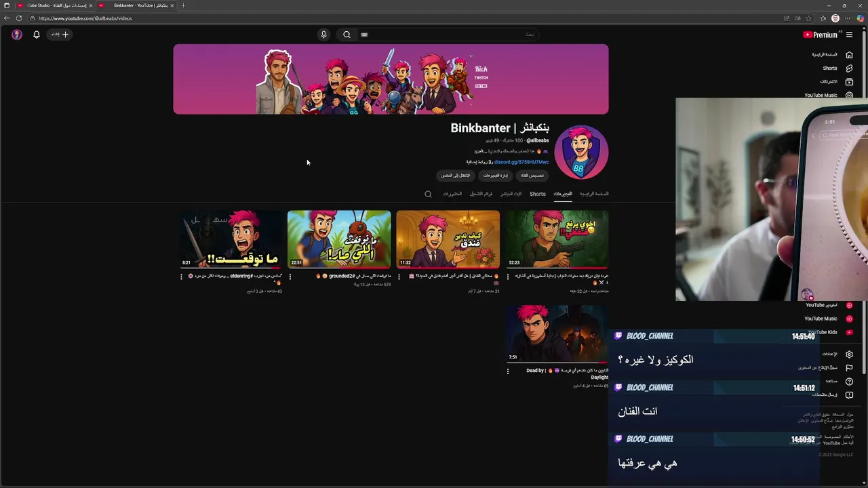Open the Posts tab
The height and width of the screenshot is (488, 868).
pyautogui.click(x=452, y=194)
